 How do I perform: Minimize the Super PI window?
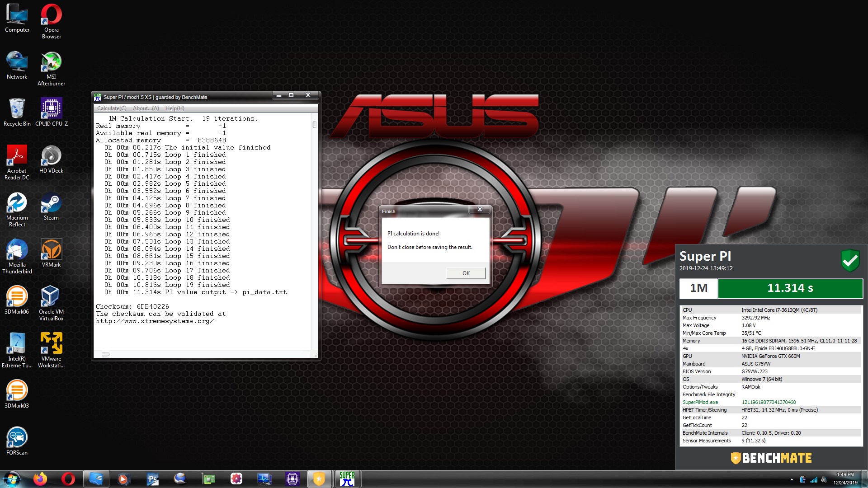point(279,95)
